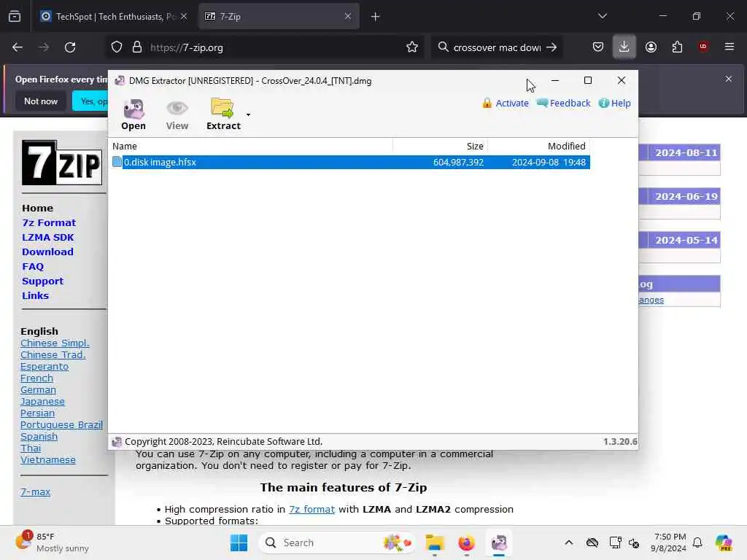This screenshot has height=560, width=747.
Task: Submit search with the arrow button
Action: [x=551, y=47]
